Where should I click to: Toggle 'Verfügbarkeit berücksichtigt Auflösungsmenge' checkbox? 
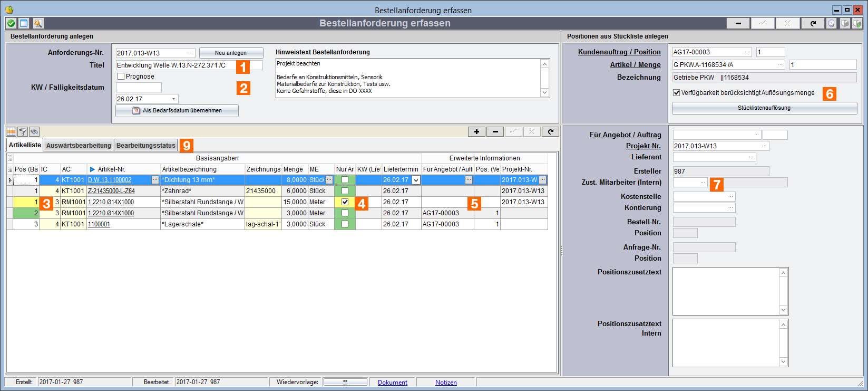click(677, 93)
